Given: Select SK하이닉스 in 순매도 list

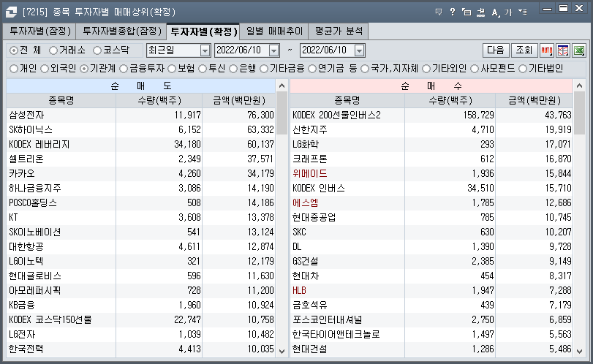Looking at the screenshot, I should point(31,129).
